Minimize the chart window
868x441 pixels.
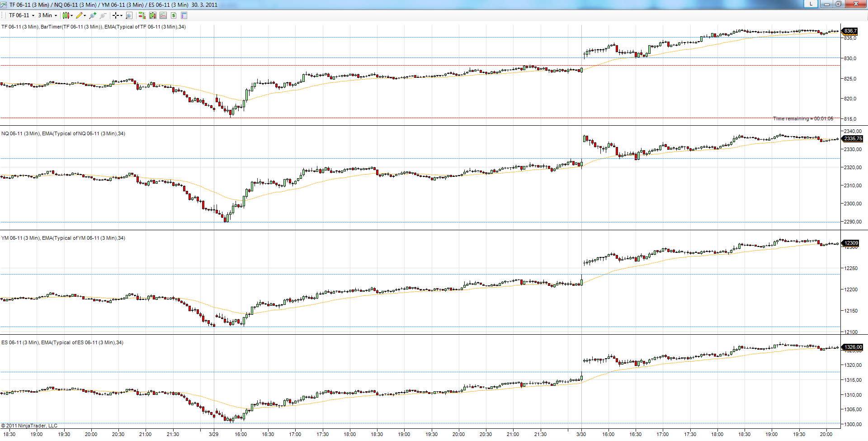click(x=826, y=4)
